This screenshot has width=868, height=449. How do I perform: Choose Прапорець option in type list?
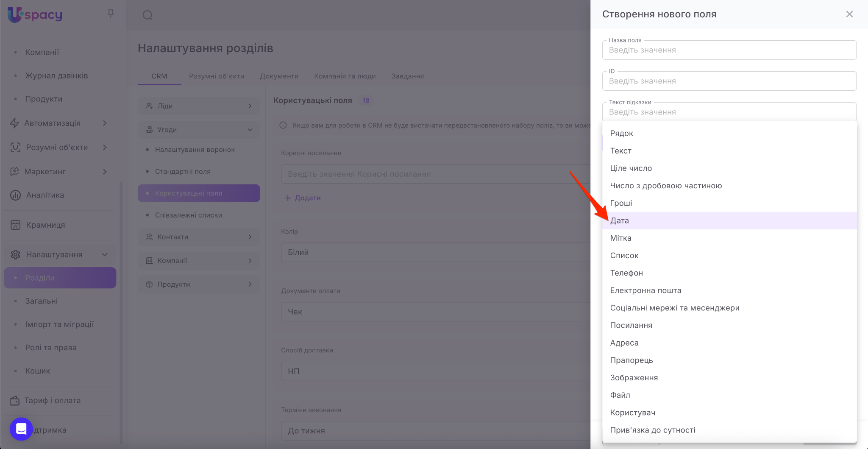click(x=632, y=360)
